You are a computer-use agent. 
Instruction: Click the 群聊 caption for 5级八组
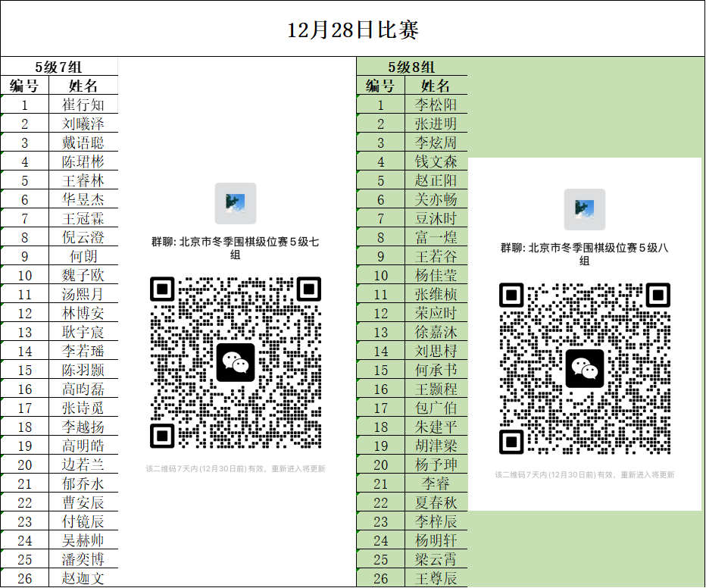pos(584,254)
